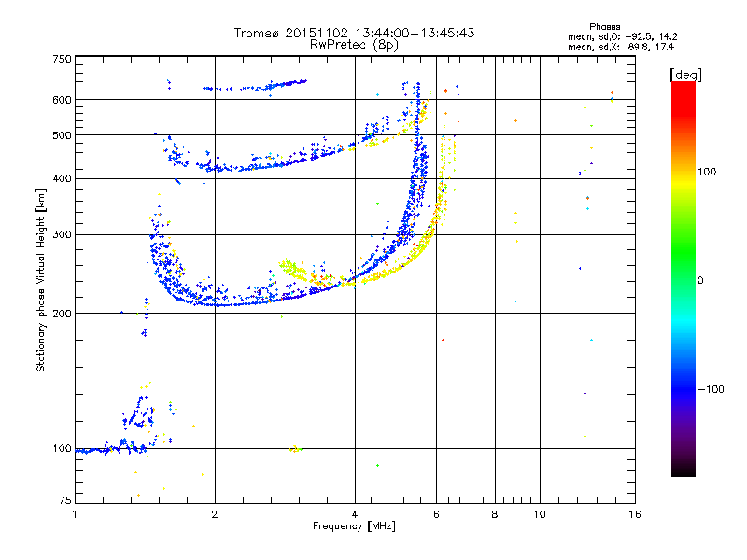Click the y-axis tick label 75
Image resolution: width=747 pixels, height=560 pixels.
(x=64, y=500)
